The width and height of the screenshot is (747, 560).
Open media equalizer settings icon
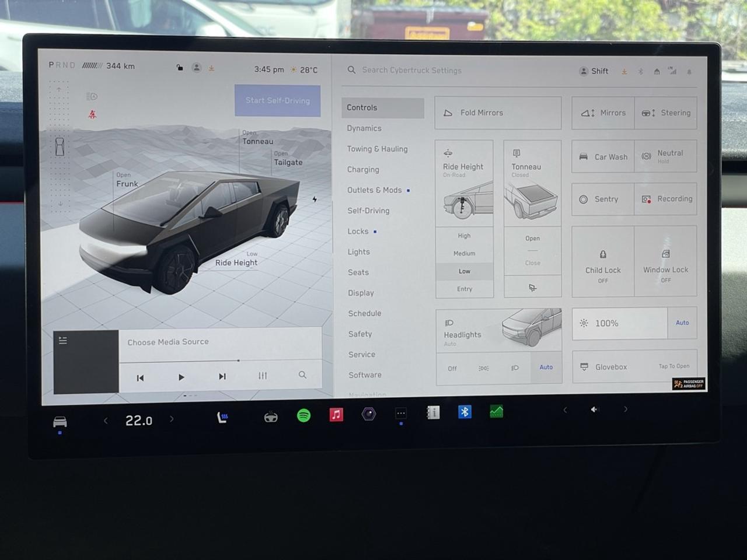pos(263,376)
